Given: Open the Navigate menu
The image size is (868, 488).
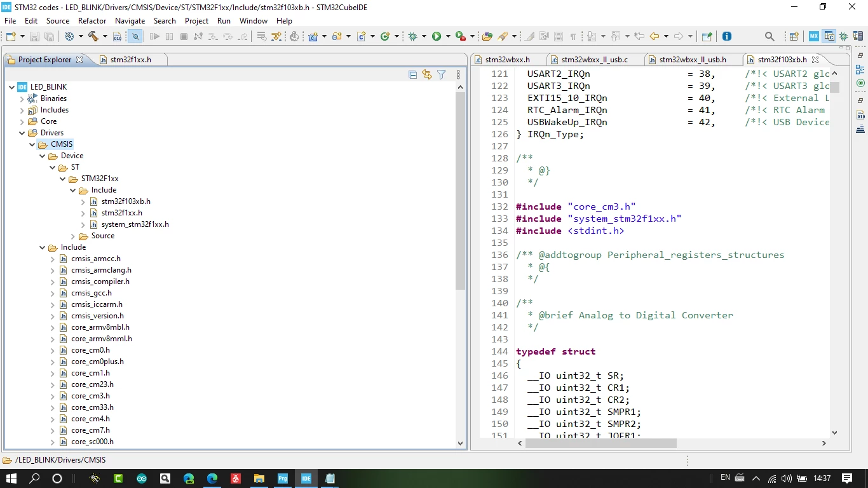Looking at the screenshot, I should [x=130, y=21].
